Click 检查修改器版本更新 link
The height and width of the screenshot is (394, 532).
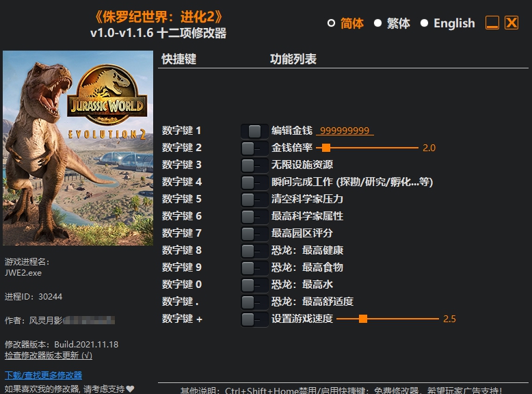[49, 355]
